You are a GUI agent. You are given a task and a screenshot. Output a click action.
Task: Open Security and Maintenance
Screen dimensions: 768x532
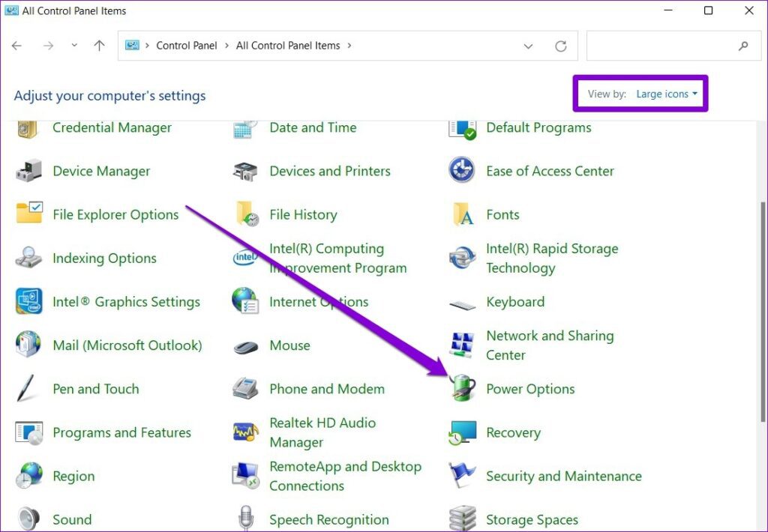(564, 476)
